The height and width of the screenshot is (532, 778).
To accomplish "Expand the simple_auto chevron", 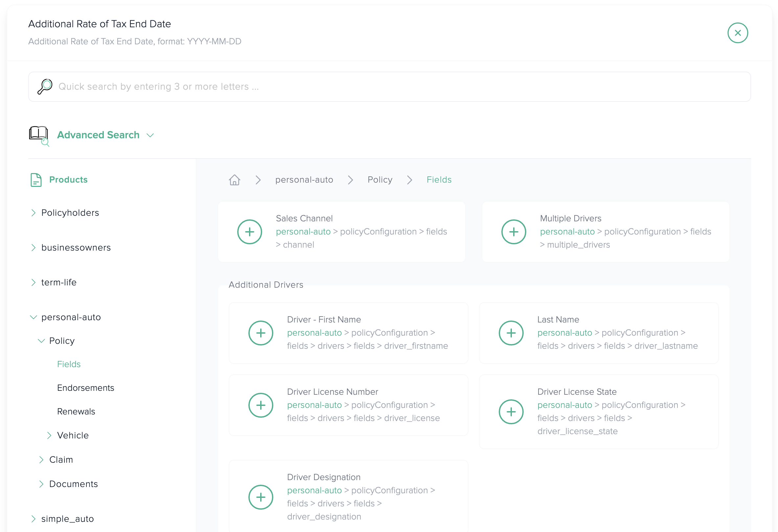I will click(x=33, y=519).
